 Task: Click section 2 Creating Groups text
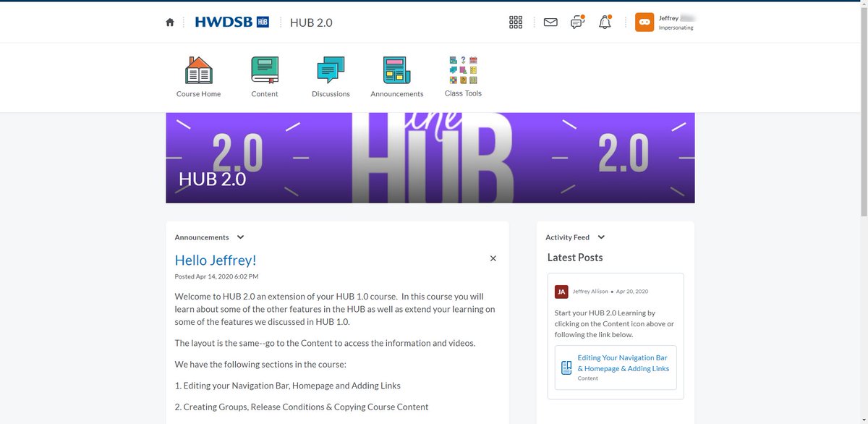[302, 407]
